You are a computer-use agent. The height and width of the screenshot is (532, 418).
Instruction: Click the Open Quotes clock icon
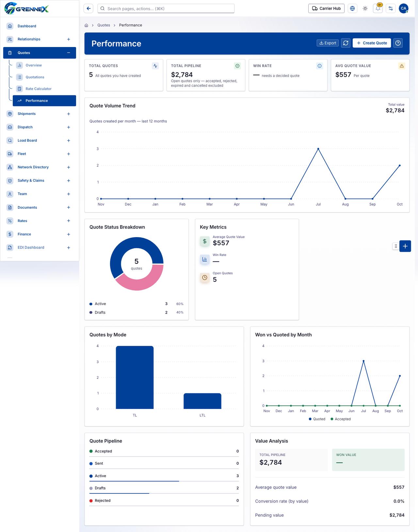[x=205, y=278]
